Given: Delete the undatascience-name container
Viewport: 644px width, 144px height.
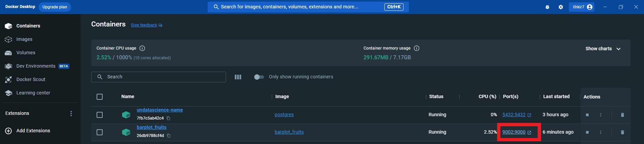Looking at the screenshot, I should [x=623, y=115].
